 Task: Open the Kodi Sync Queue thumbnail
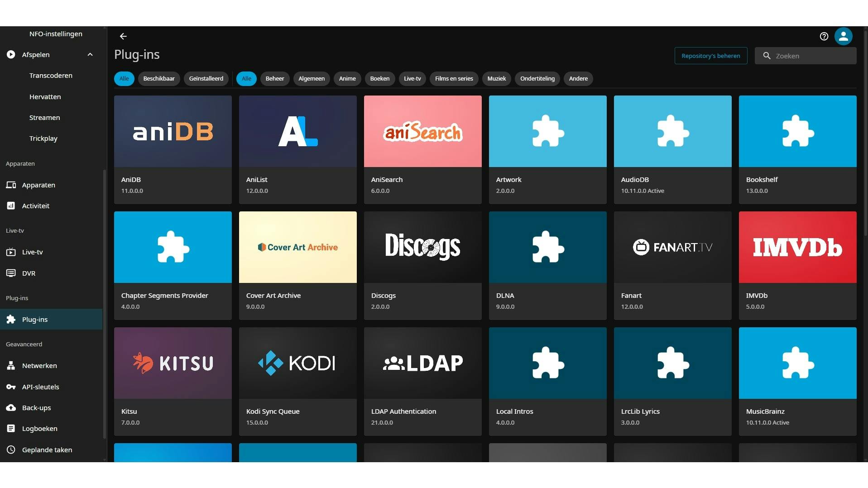coord(298,363)
